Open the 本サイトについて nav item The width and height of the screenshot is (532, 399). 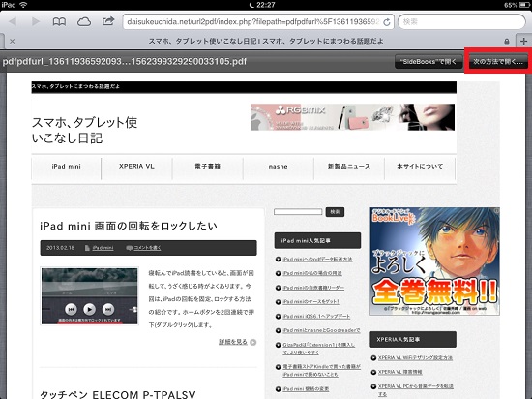420,167
